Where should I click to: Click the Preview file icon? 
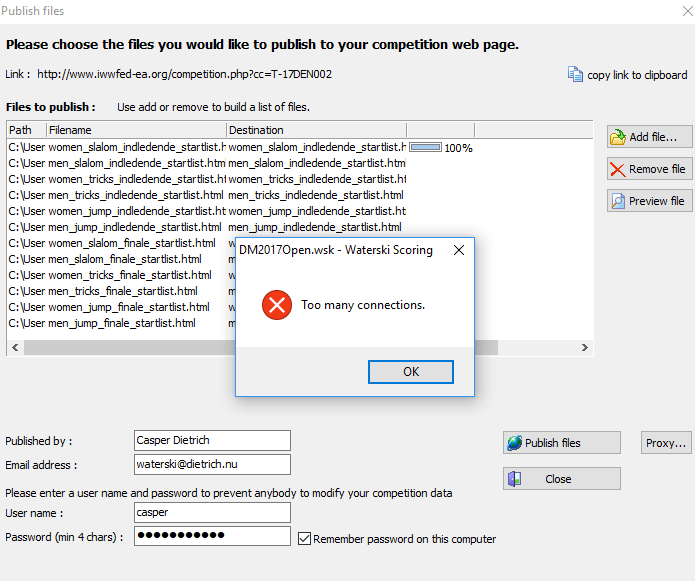(x=618, y=201)
